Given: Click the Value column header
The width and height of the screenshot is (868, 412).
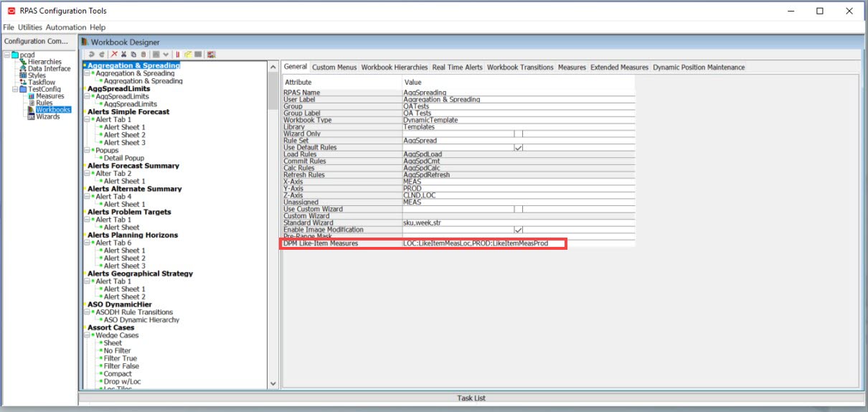Looking at the screenshot, I should pyautogui.click(x=519, y=82).
